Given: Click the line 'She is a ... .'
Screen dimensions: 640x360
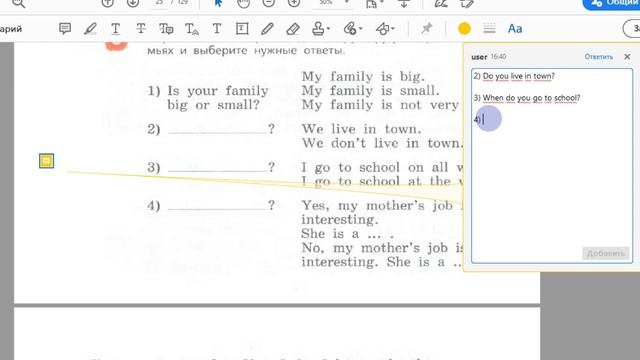Looking at the screenshot, I should point(348,234).
